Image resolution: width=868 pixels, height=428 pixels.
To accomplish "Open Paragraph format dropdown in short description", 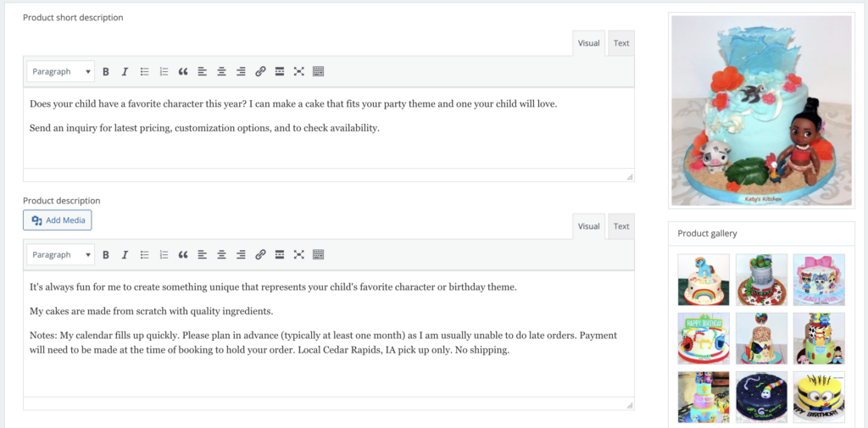I will click(x=61, y=72).
